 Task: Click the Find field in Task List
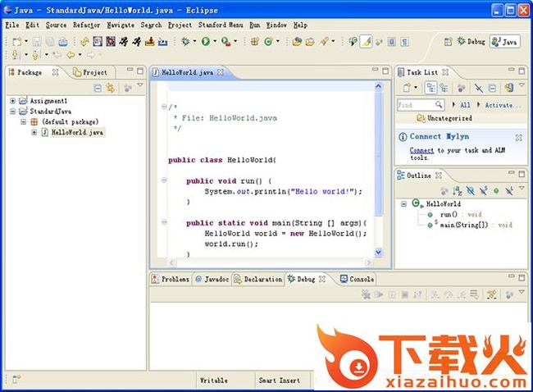(421, 105)
